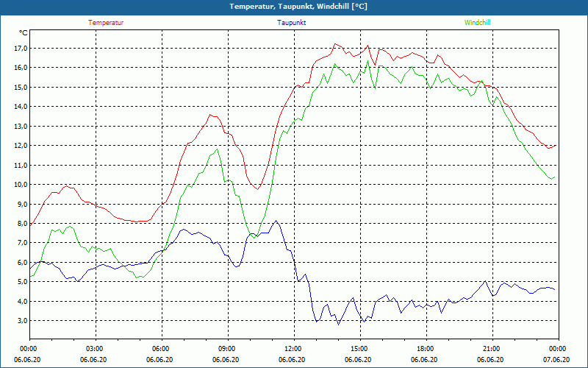The width and height of the screenshot is (588, 368).
Task: Select the 09:00 time axis marker
Action: click(x=227, y=349)
